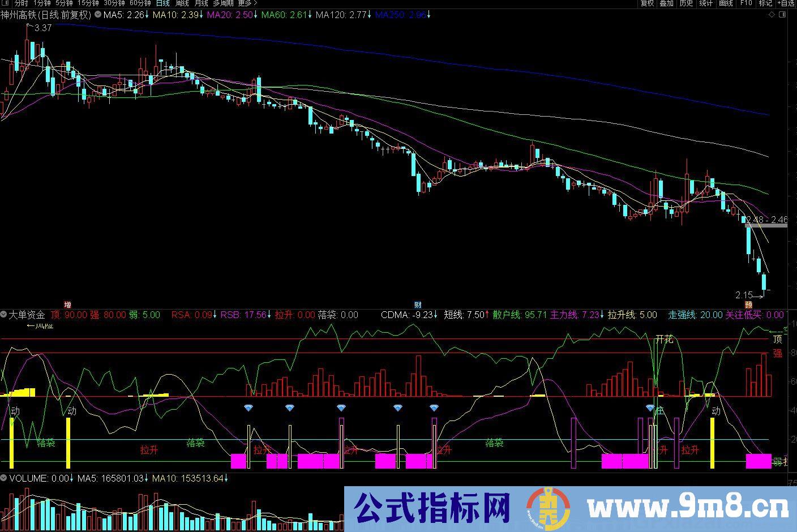Click the VOLUME: 0.00 label

[x=41, y=478]
